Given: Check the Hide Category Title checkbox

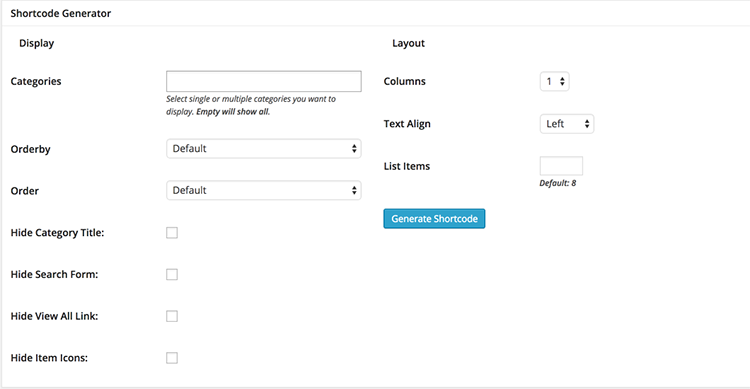Looking at the screenshot, I should coord(172,233).
